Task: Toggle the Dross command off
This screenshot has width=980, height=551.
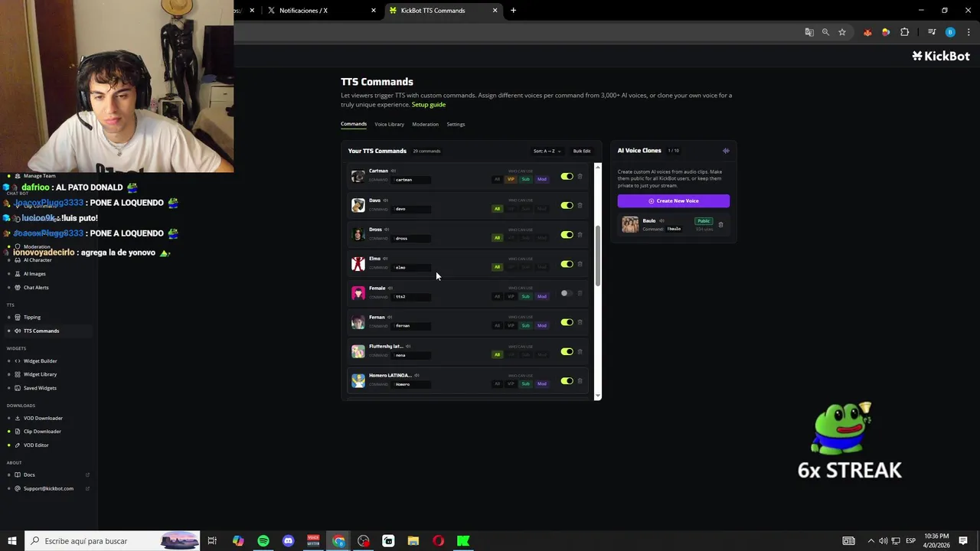Action: [567, 235]
